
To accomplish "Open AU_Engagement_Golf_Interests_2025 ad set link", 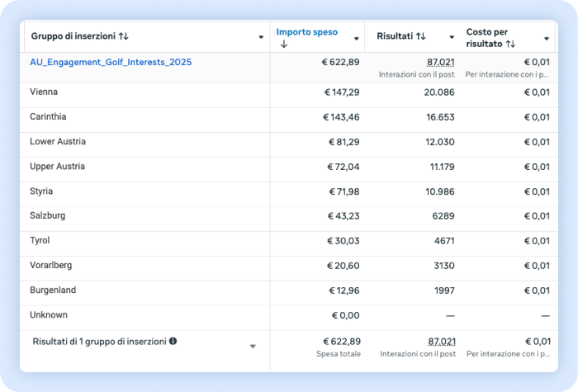I will 111,63.
